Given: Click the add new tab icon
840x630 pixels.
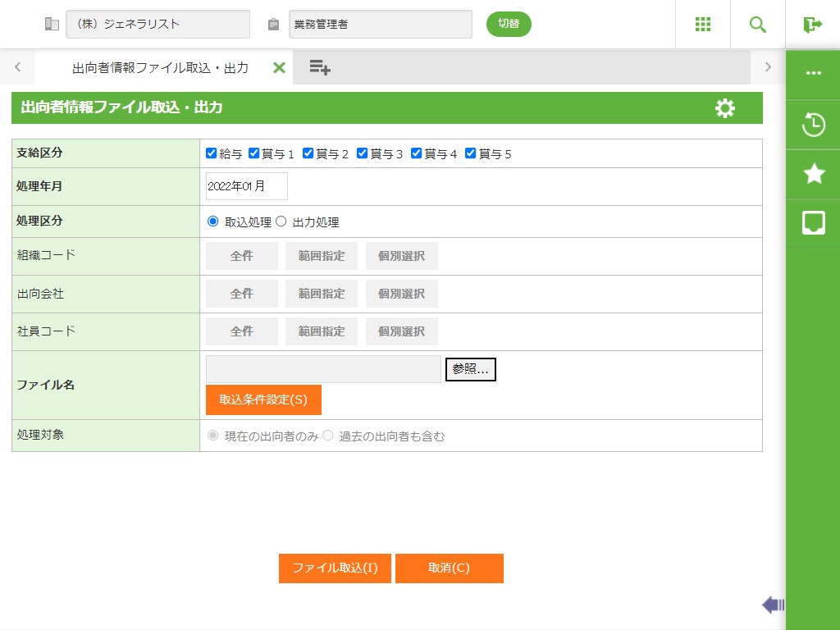Looking at the screenshot, I should click(x=320, y=68).
